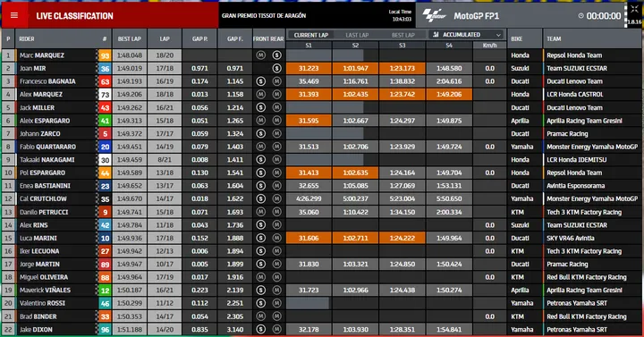The height and width of the screenshot is (337, 644).
Task: Click Pramac Racing in Zarco row
Action: pos(567,134)
